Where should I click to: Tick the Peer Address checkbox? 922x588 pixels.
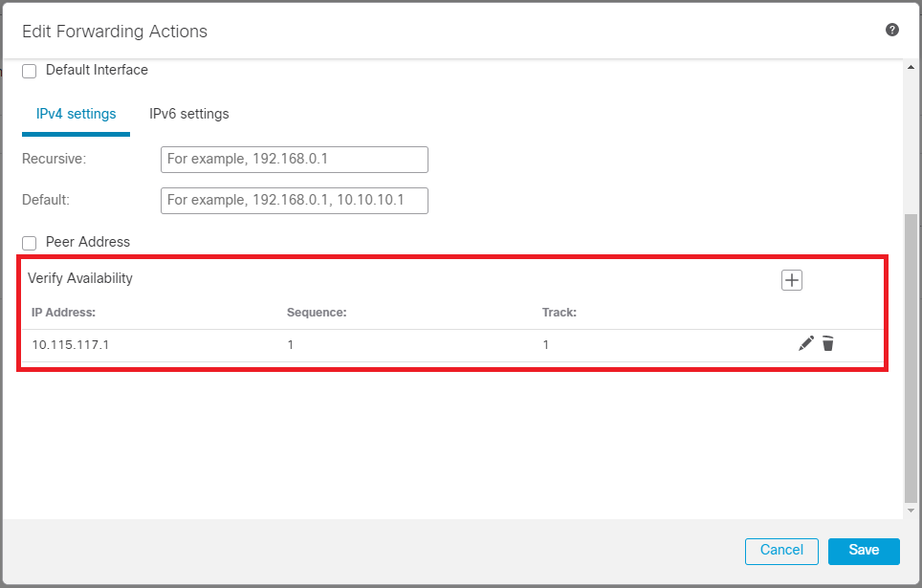tap(30, 243)
